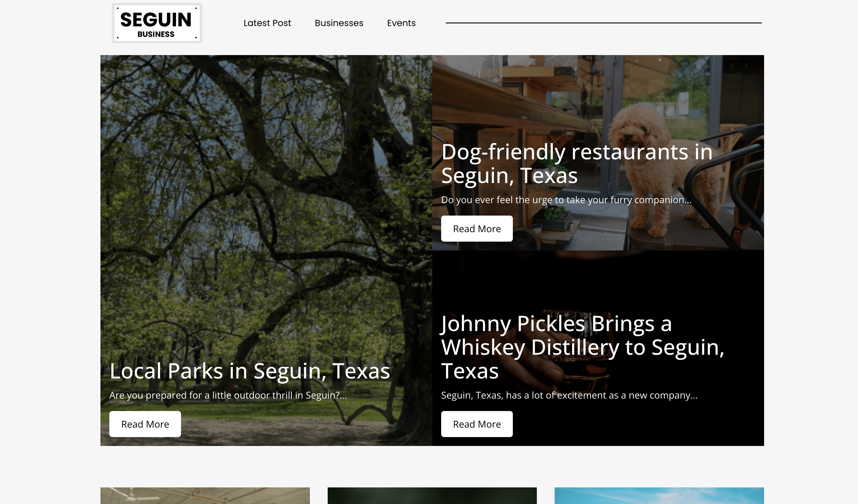Open the Events menu item

point(401,23)
